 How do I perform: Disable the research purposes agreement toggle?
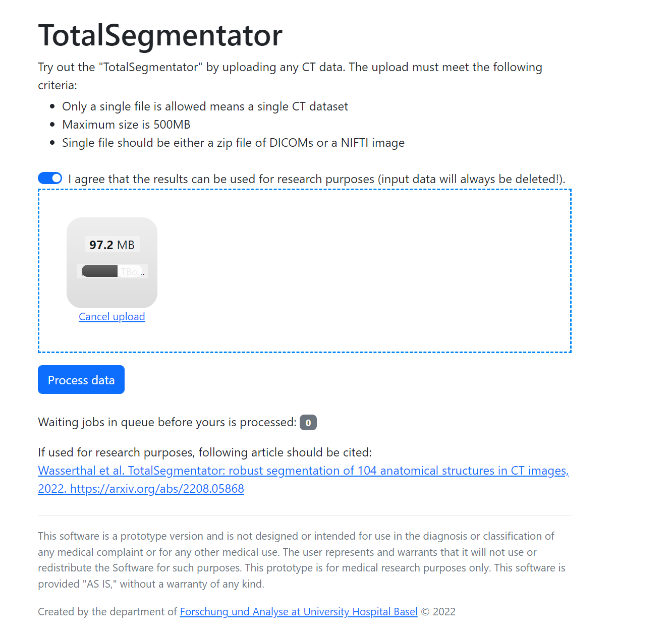pyautogui.click(x=49, y=178)
